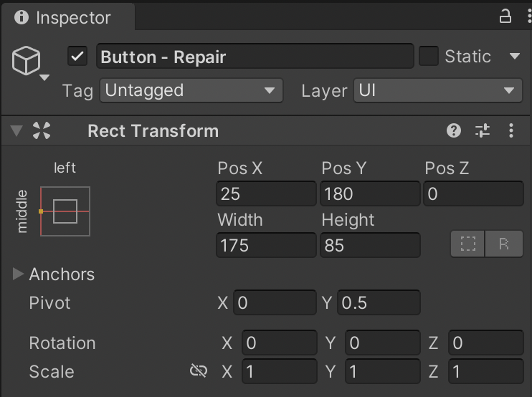Screen dimensions: 532x397
Task: Open the Inspector panel more options menu
Action: (x=524, y=16)
